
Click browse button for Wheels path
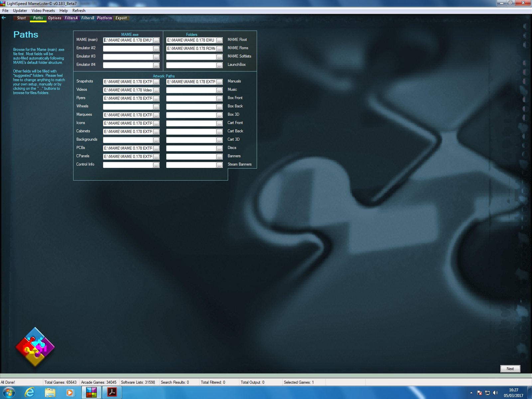pos(156,107)
